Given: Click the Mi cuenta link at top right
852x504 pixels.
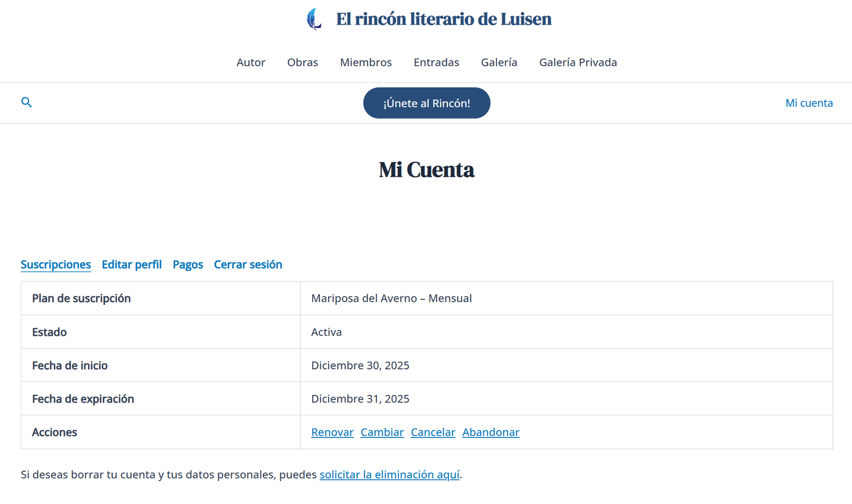Looking at the screenshot, I should click(809, 103).
